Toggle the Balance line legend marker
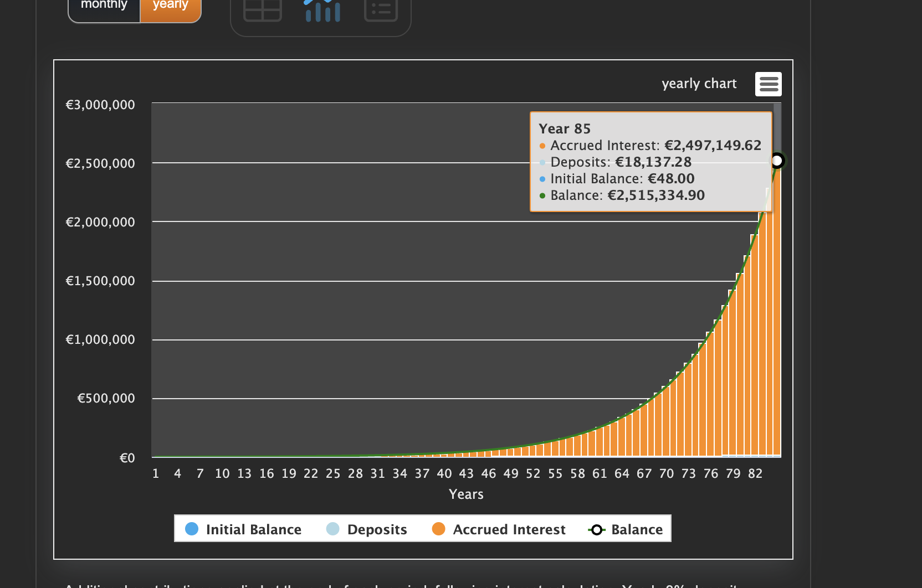 (x=596, y=530)
